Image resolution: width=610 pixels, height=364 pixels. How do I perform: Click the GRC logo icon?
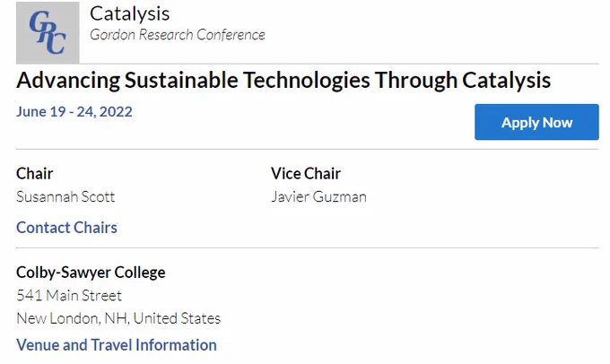point(48,32)
